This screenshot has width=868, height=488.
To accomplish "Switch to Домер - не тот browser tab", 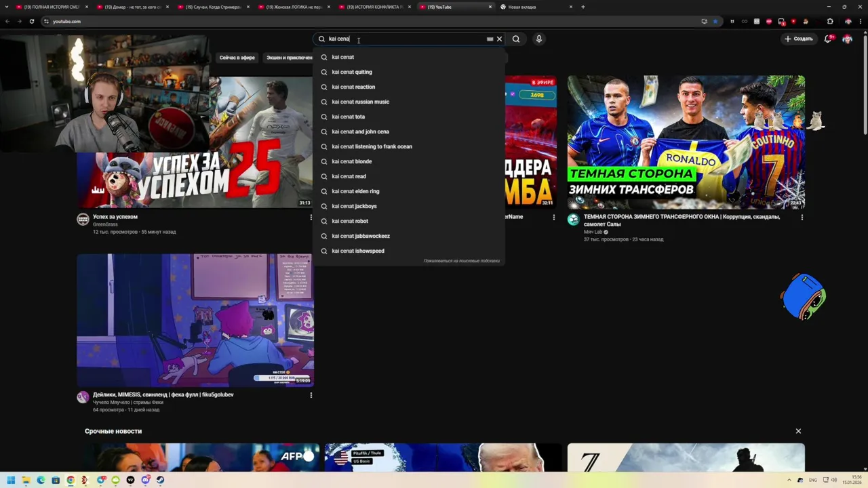I will pos(132,7).
